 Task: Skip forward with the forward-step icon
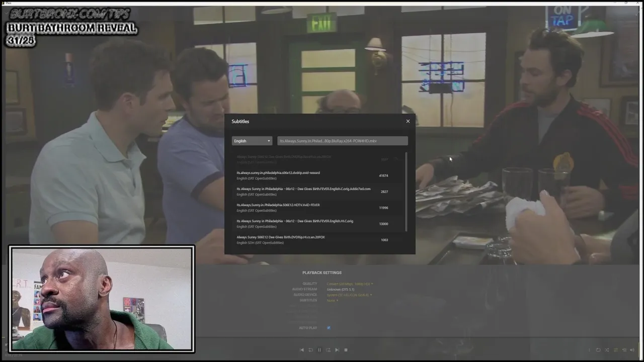pyautogui.click(x=328, y=350)
